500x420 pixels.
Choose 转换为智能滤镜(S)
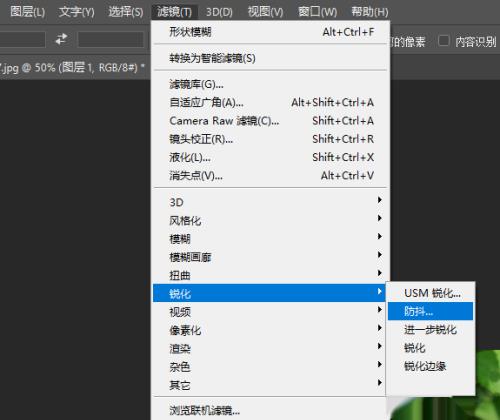click(271, 58)
